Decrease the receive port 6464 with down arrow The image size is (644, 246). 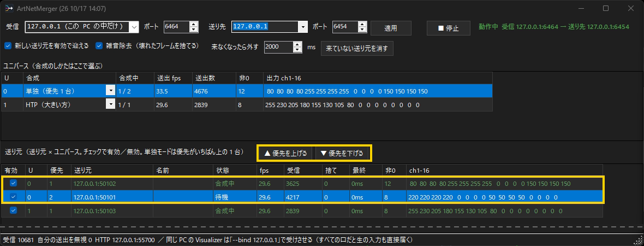tap(194, 30)
